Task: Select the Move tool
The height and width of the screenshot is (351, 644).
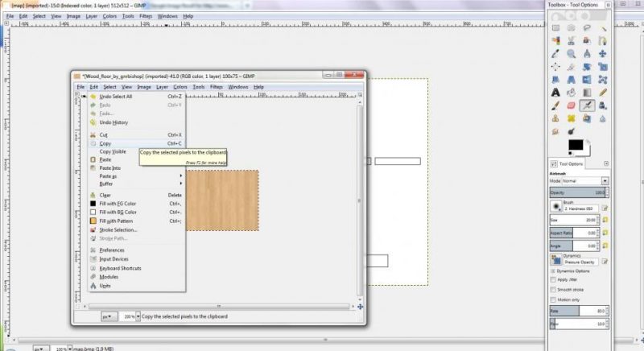Action: click(x=604, y=53)
